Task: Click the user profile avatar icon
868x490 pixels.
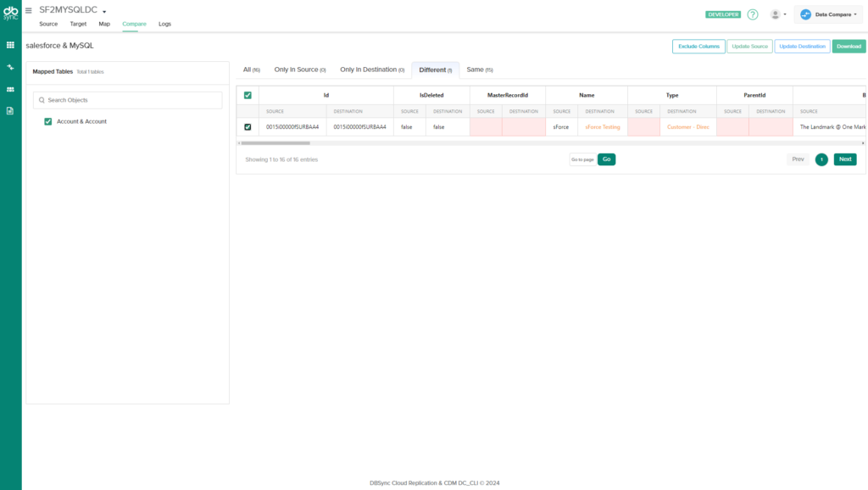Action: click(775, 14)
